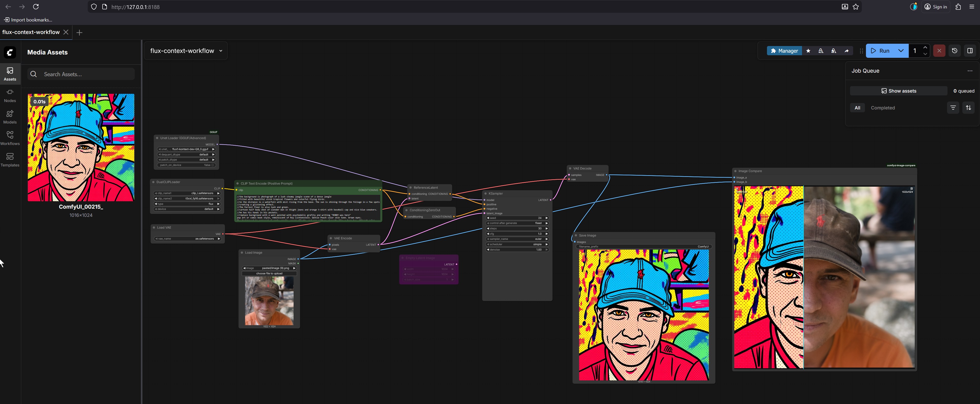Screen dimensions: 980x404
Task: Open the Workflows sidebar panel
Action: (x=10, y=138)
